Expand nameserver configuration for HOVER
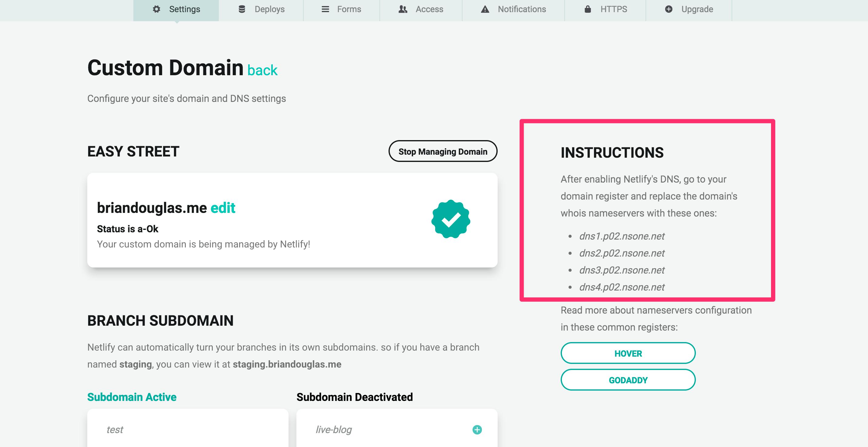 (627, 352)
